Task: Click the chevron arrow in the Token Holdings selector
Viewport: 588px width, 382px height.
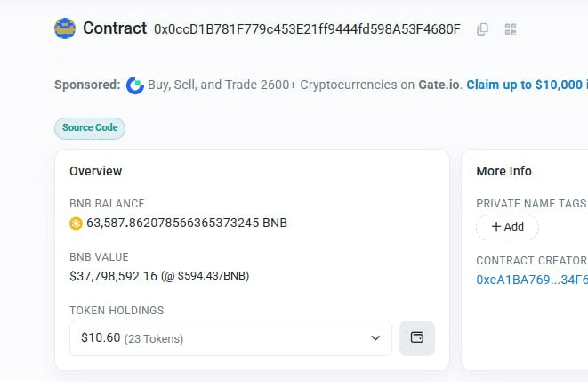Action: pos(375,338)
